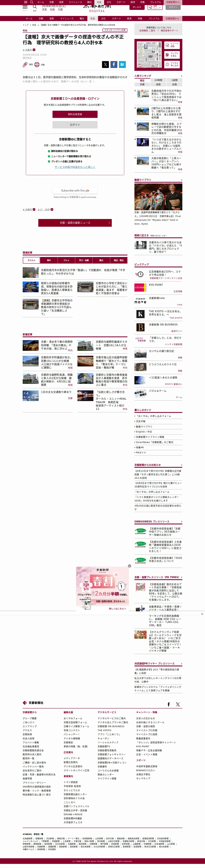Viewport: 205px width, 868px height.
Task: Share the article on X
Action: 106,64
